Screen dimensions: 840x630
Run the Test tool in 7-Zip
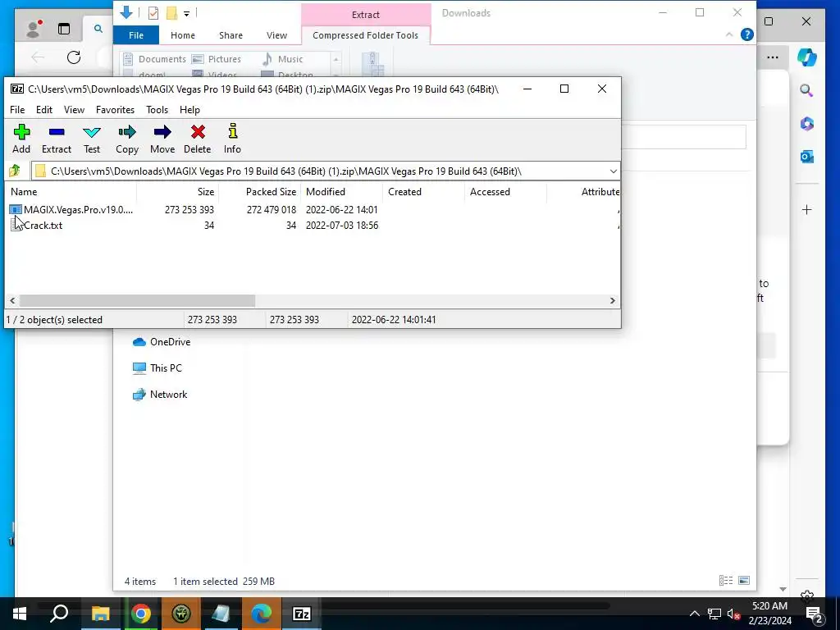click(92, 139)
